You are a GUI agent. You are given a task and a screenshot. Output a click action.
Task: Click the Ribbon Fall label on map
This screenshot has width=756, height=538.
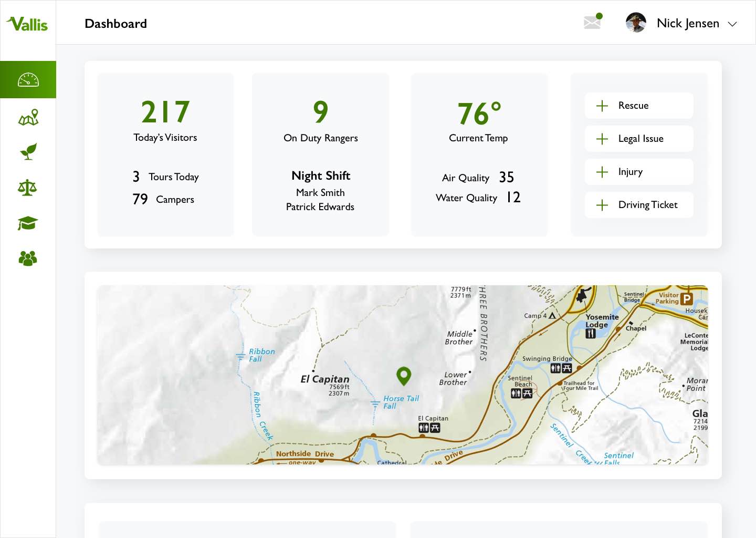261,355
